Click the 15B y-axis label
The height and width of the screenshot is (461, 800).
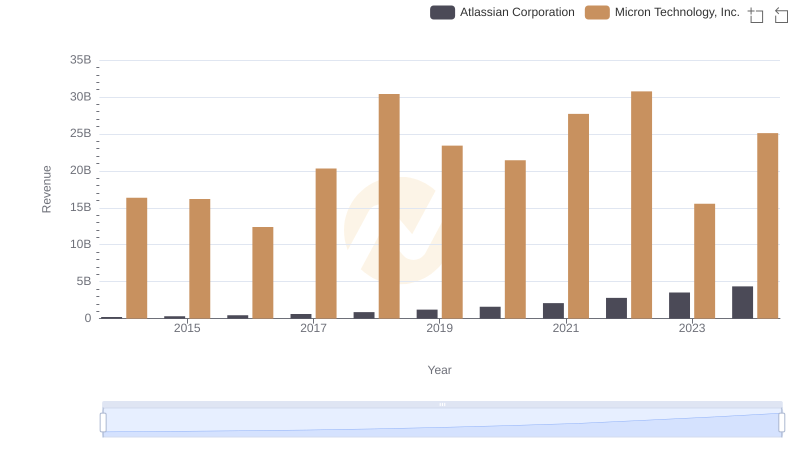click(81, 208)
